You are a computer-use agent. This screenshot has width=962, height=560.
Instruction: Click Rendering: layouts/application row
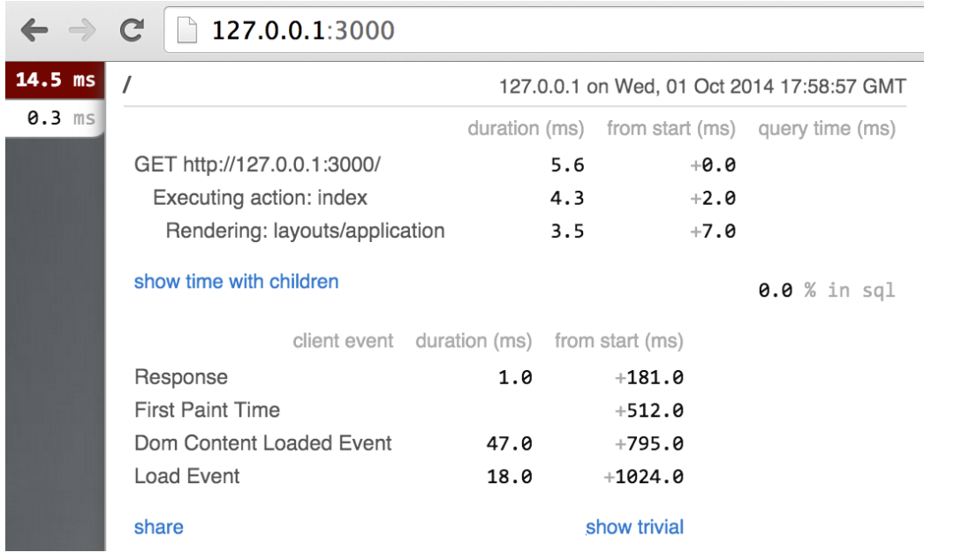(305, 231)
